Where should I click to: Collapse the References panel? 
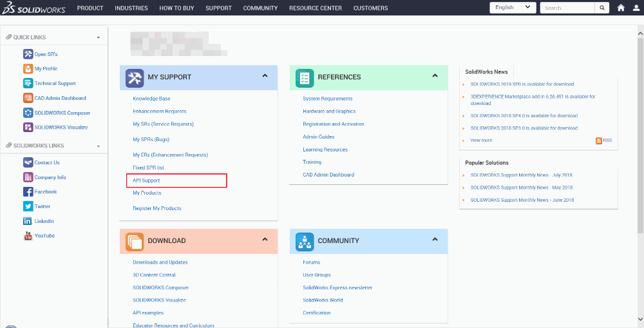[435, 75]
